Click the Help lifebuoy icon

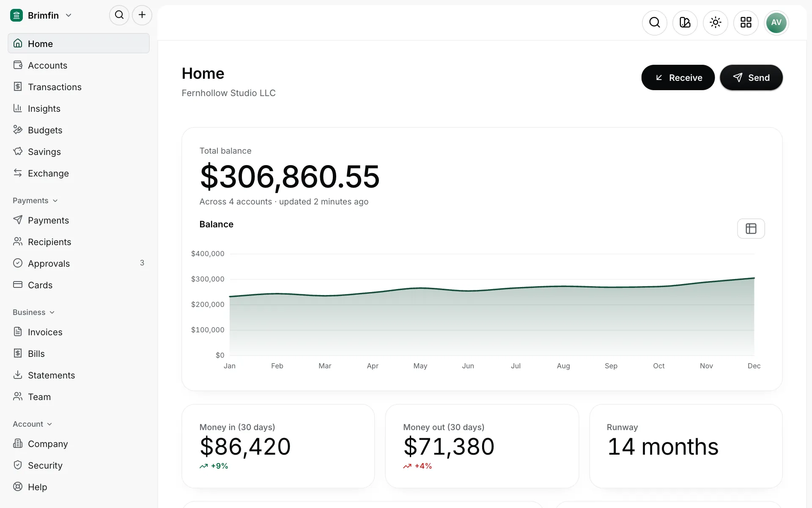click(x=18, y=486)
